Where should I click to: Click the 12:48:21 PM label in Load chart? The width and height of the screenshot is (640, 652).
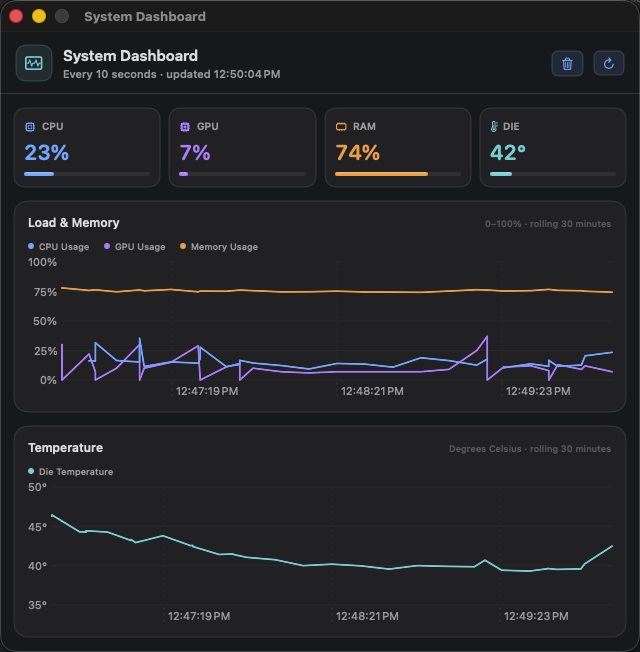point(372,391)
